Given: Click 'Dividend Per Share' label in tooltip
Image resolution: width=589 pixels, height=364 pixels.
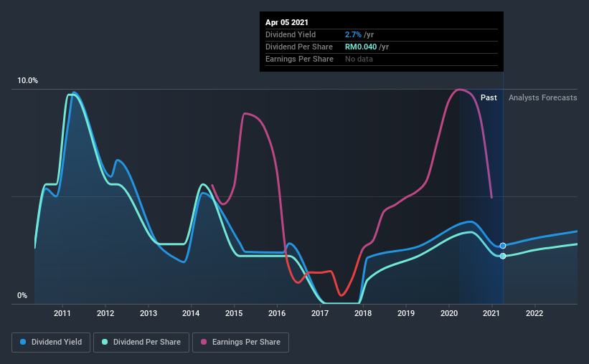Looking at the screenshot, I should pos(299,47).
